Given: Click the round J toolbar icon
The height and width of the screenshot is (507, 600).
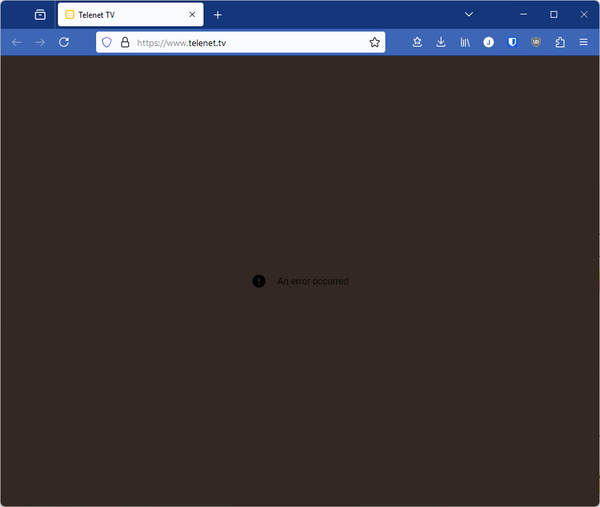Looking at the screenshot, I should pos(489,42).
